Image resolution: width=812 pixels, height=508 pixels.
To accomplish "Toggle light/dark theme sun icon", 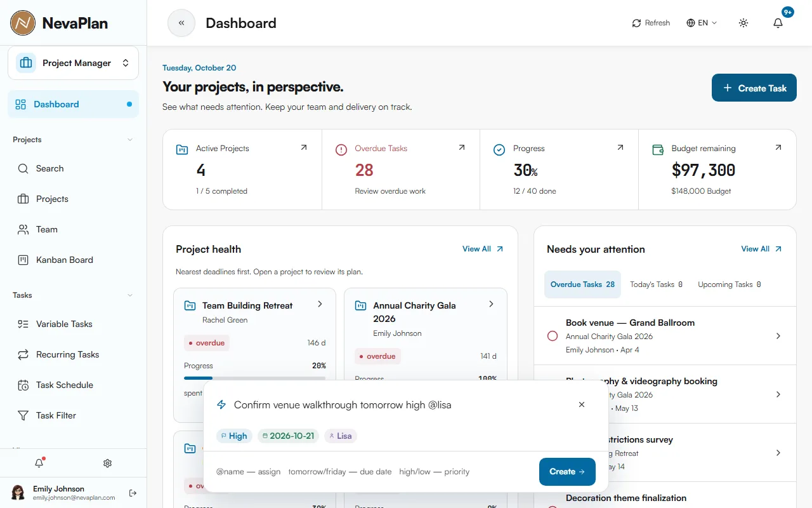I will click(743, 23).
